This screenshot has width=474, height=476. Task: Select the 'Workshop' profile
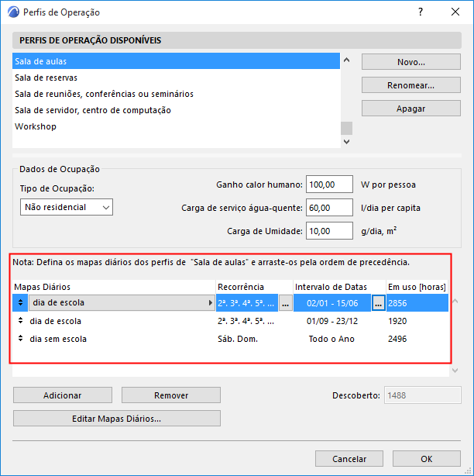[x=176, y=126]
